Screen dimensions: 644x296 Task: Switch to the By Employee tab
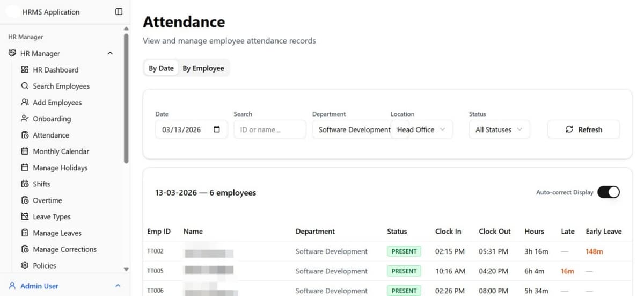203,68
